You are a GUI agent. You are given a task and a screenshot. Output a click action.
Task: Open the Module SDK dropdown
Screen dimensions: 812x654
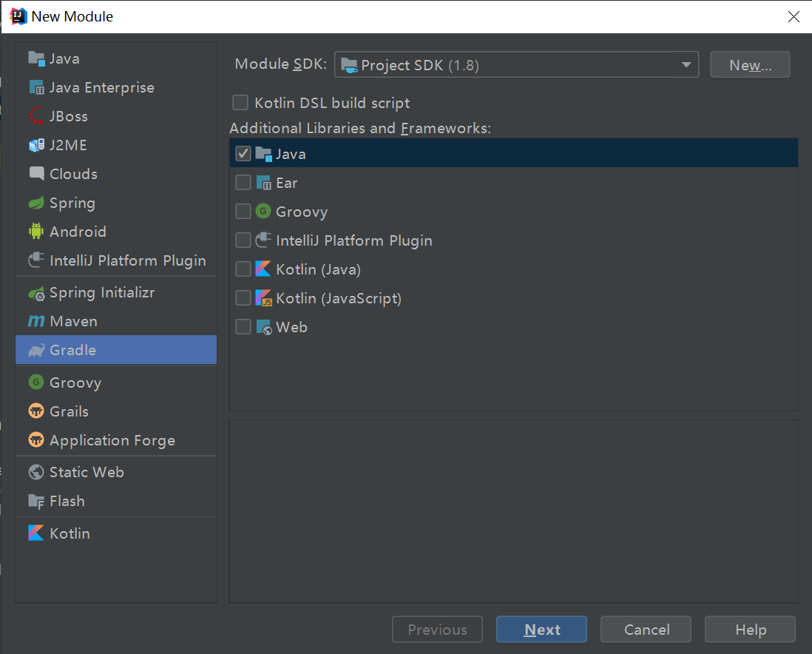(x=516, y=65)
